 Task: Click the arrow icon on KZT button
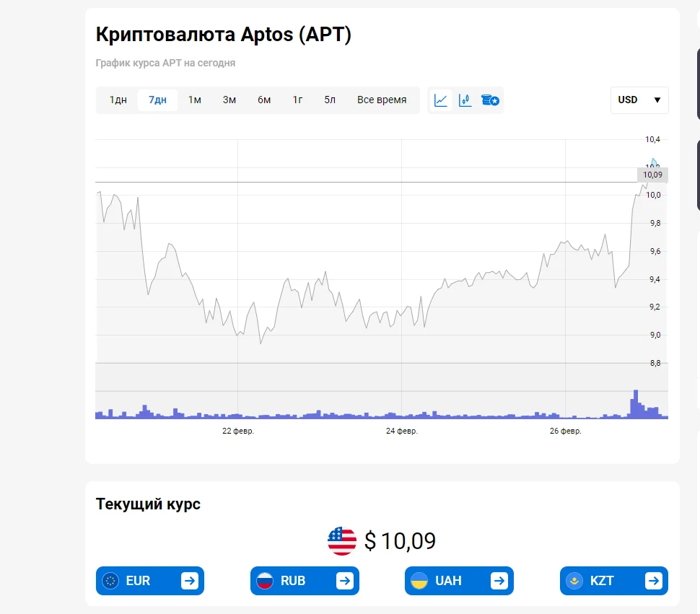pyautogui.click(x=654, y=581)
